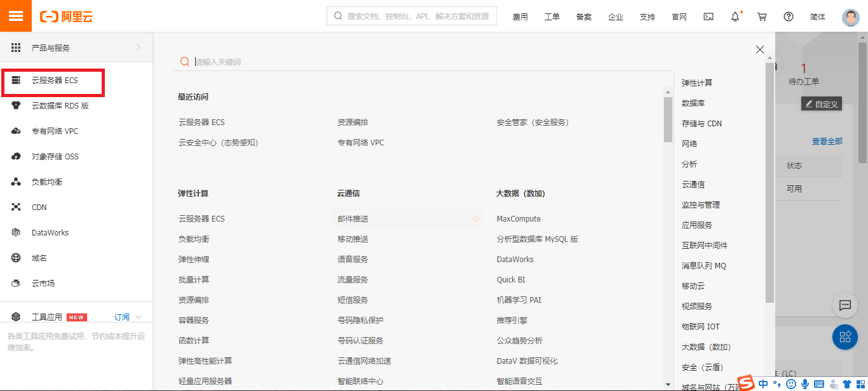Star 邮件推送 as a favorite
The height and width of the screenshot is (391, 868).
click(x=475, y=218)
